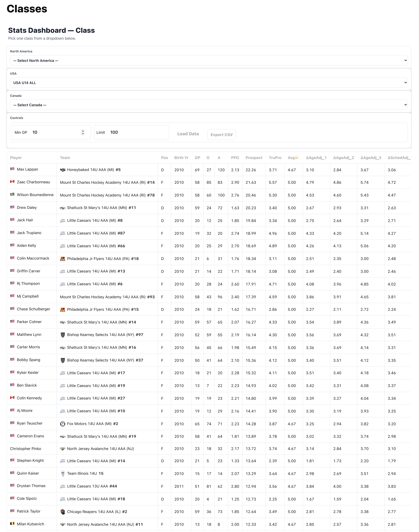The width and height of the screenshot is (419, 532).
Task: Click the Shattuck St Mary's logo in Drew Daley's row
Action: (63, 208)
